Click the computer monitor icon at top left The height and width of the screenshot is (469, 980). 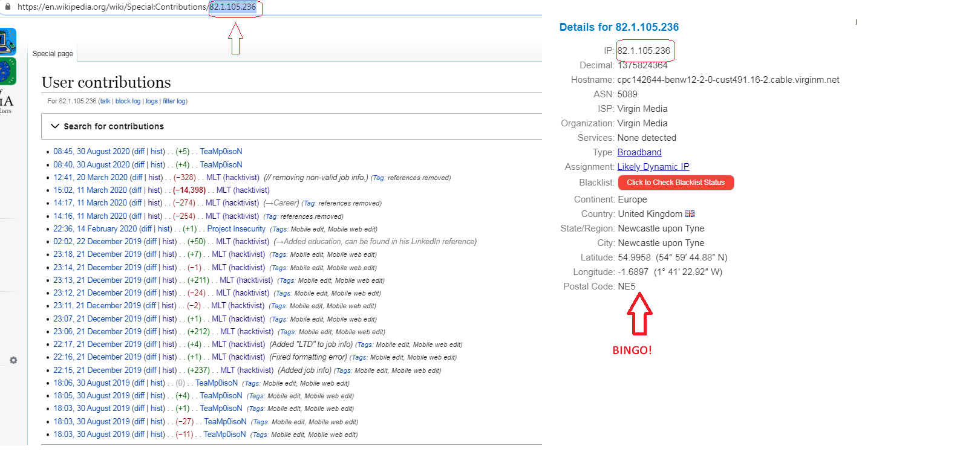(7, 42)
